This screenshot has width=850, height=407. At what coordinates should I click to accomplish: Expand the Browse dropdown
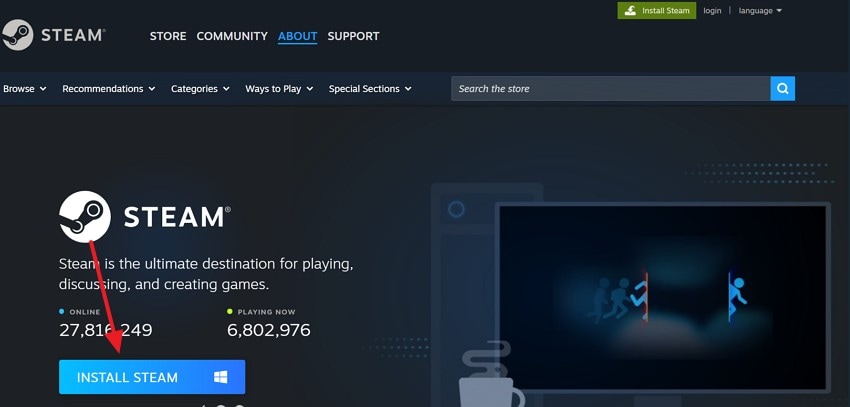24,89
